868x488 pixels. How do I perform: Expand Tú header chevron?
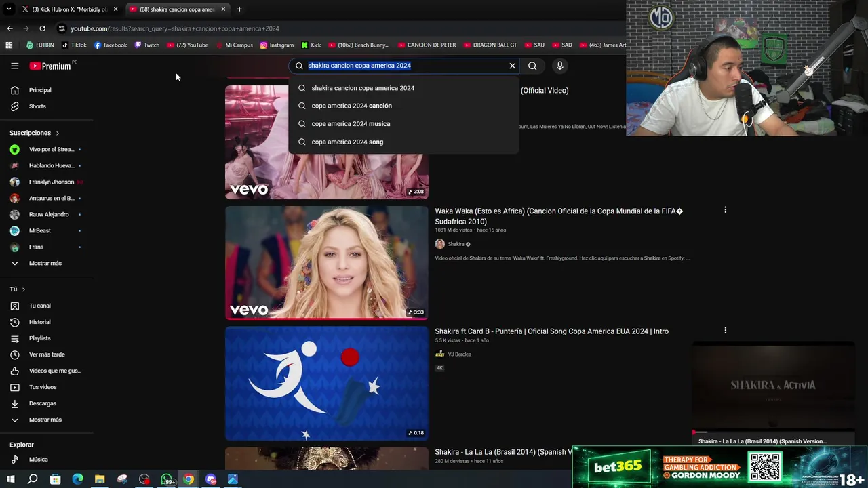[23, 289]
